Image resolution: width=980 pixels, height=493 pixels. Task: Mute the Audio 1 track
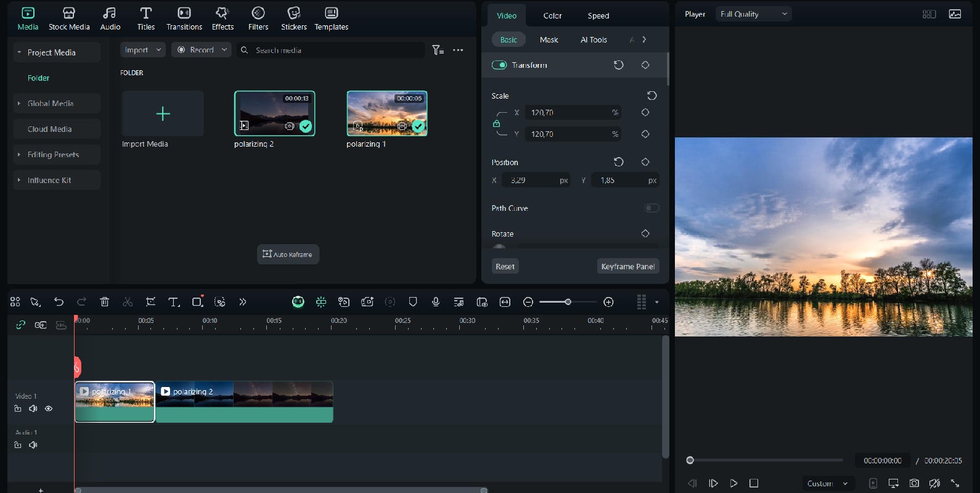pyautogui.click(x=33, y=445)
